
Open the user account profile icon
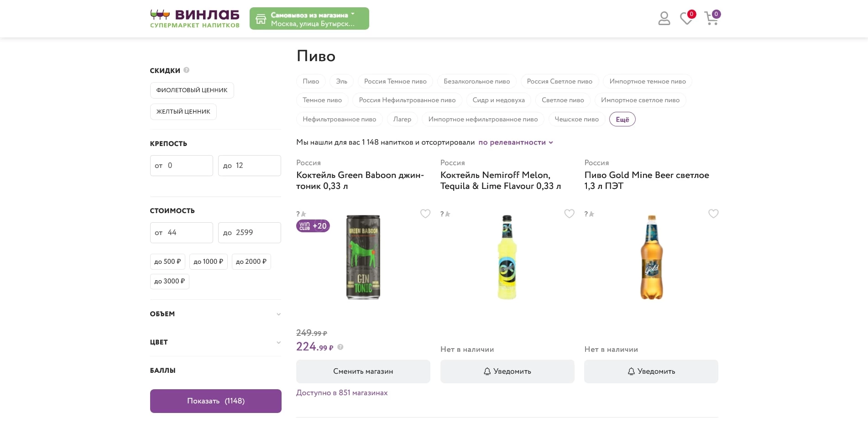(664, 19)
